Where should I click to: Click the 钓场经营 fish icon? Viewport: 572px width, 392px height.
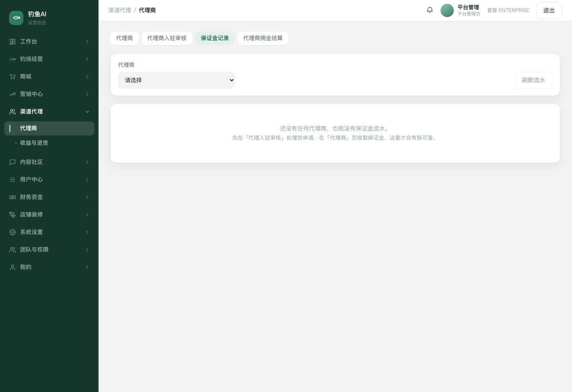pyautogui.click(x=13, y=59)
